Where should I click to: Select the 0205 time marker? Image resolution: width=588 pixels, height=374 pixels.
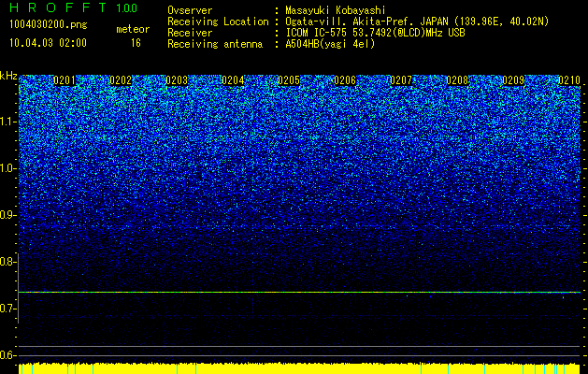[x=289, y=80]
